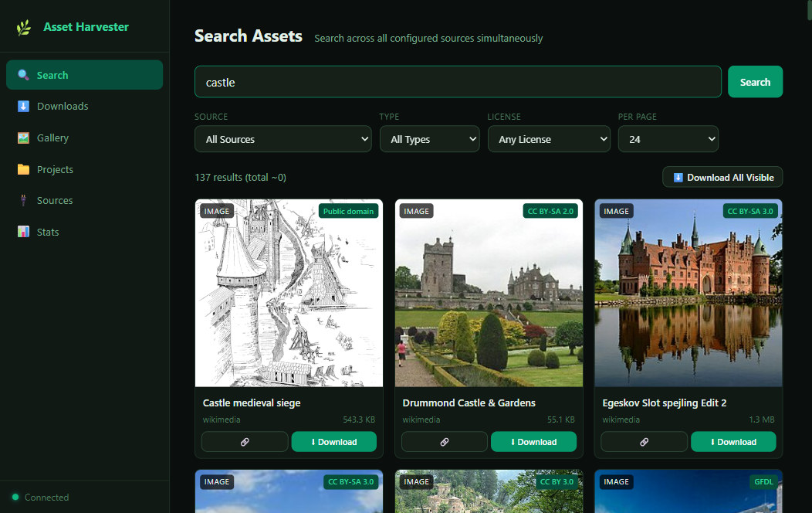Screen dimensions: 812x513
Task: Click the picture icon beside Gallery
Action: 23,138
